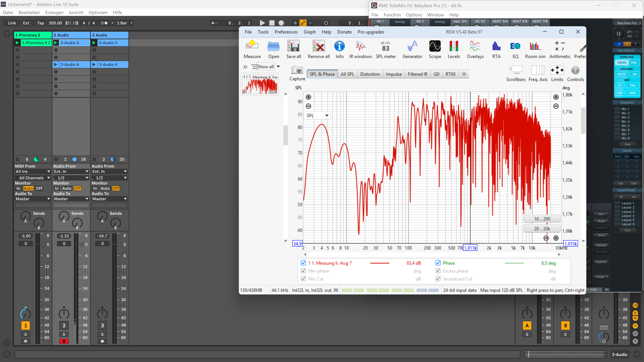Open the SPL axis type dropdown

[317, 115]
